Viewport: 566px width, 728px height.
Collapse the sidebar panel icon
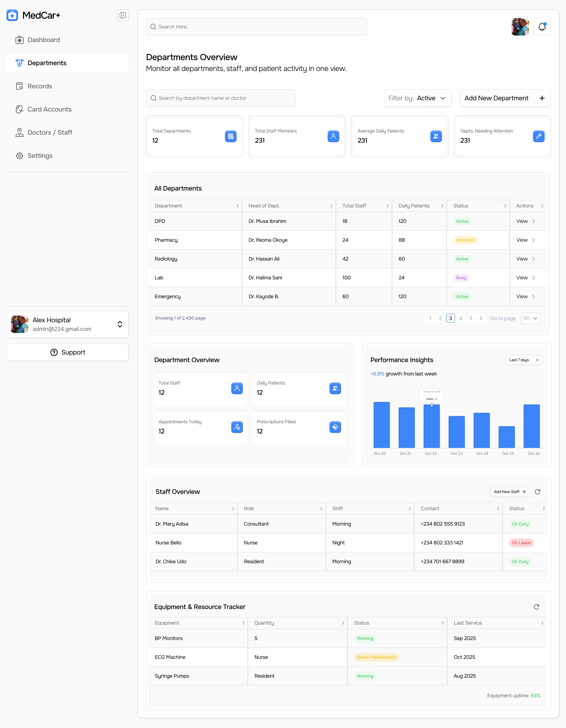click(x=123, y=15)
